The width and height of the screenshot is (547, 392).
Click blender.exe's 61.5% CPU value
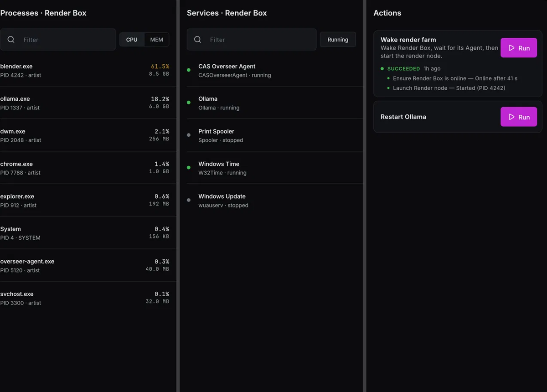pyautogui.click(x=160, y=67)
